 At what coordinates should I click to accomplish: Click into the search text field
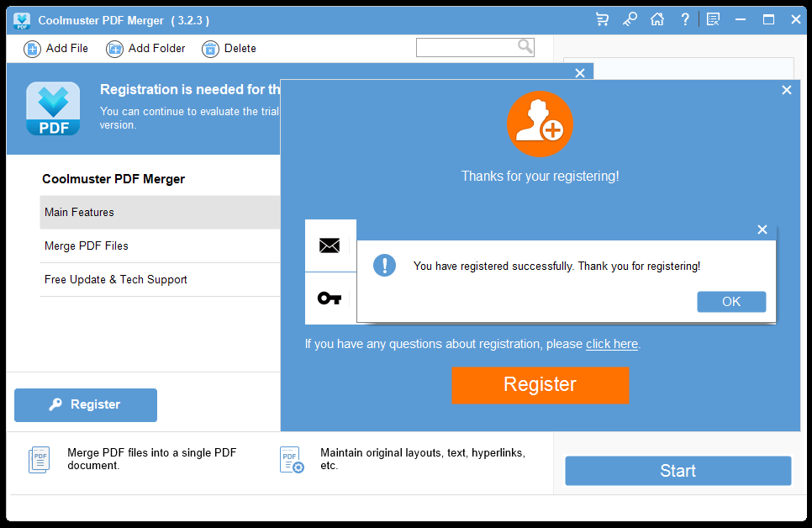click(x=467, y=48)
